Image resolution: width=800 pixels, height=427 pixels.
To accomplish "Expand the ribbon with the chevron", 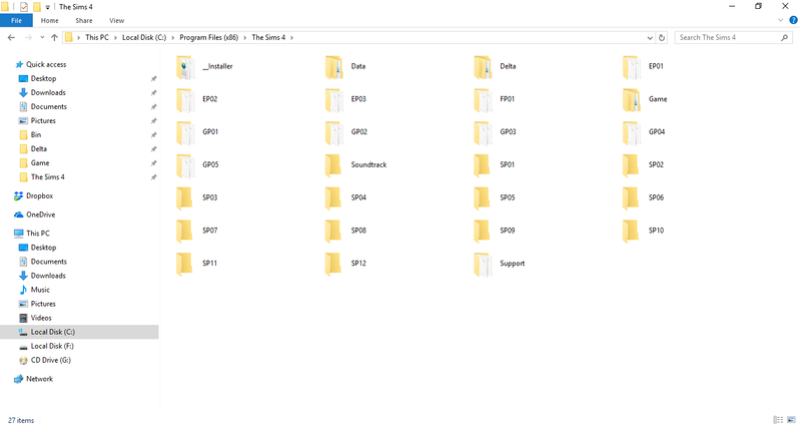I will pos(780,20).
